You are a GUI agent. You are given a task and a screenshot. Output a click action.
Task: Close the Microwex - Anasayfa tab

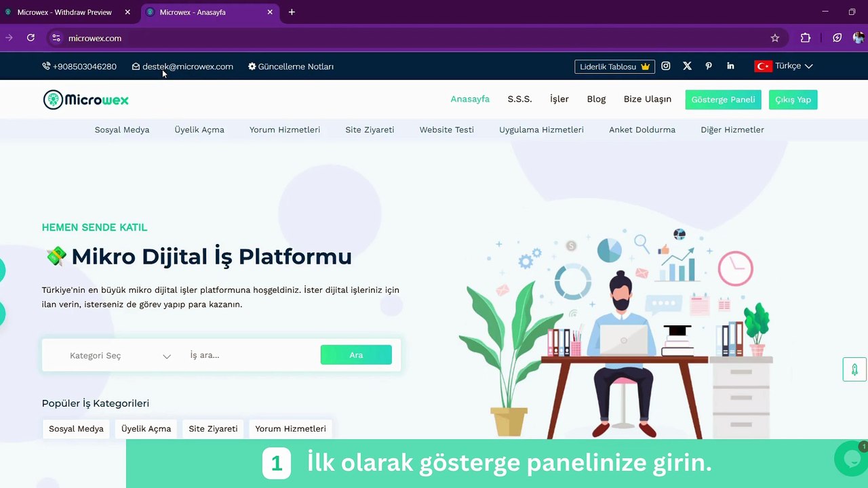coord(270,12)
